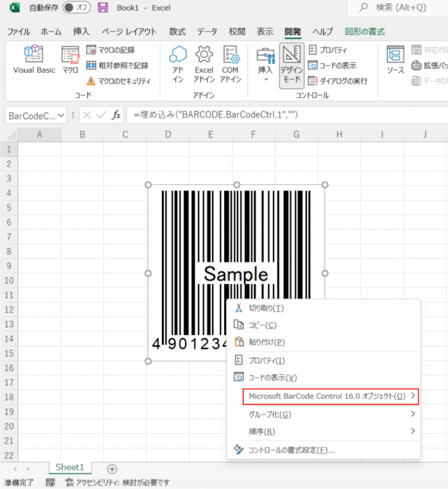Open the Visual Basic editor
This screenshot has height=489, width=448.
point(34,59)
